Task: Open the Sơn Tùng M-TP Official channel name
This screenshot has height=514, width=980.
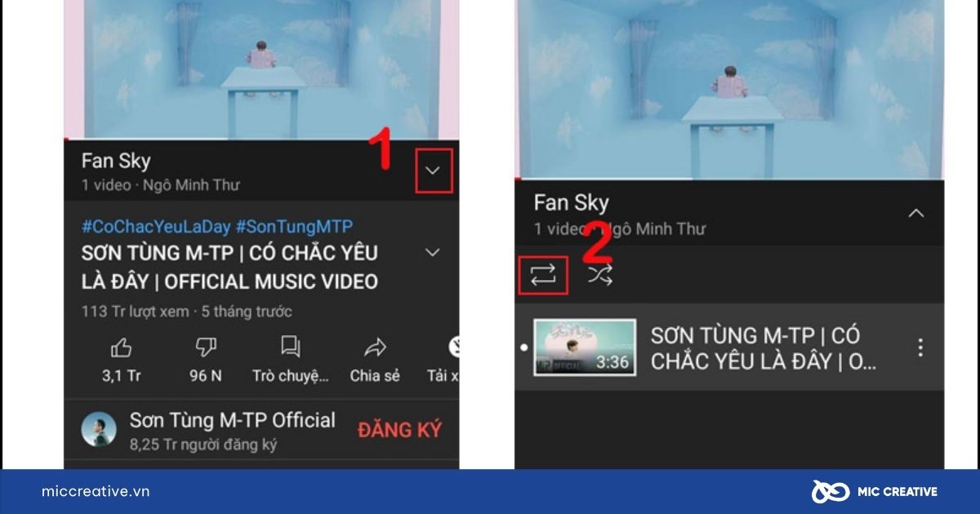Action: 232,420
